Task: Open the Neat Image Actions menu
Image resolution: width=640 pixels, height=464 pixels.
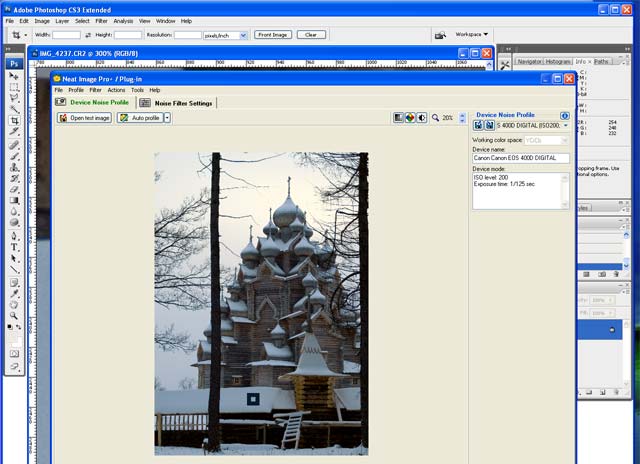Action: tap(116, 90)
